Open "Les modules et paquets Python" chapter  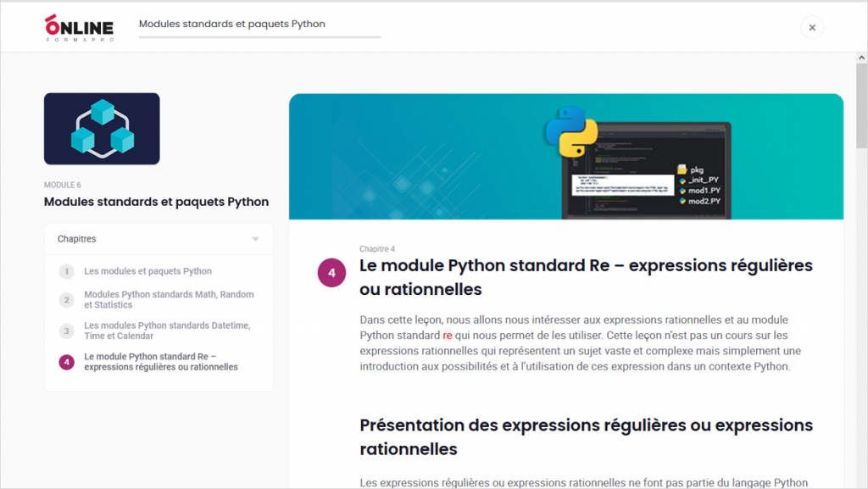147,272
